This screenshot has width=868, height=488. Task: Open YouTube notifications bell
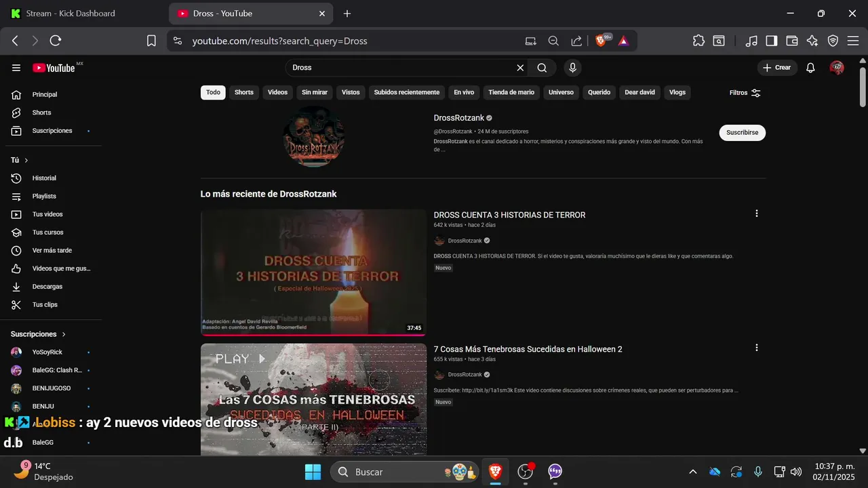(810, 68)
